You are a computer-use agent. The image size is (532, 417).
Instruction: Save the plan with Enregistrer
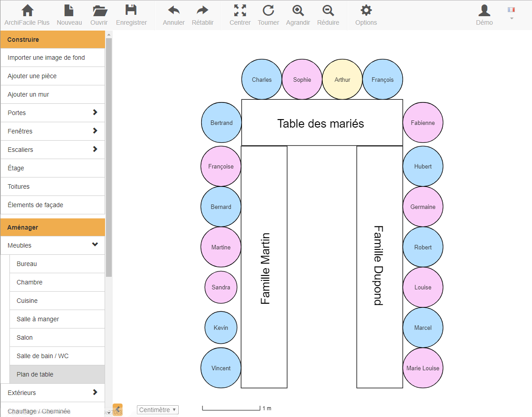(131, 11)
